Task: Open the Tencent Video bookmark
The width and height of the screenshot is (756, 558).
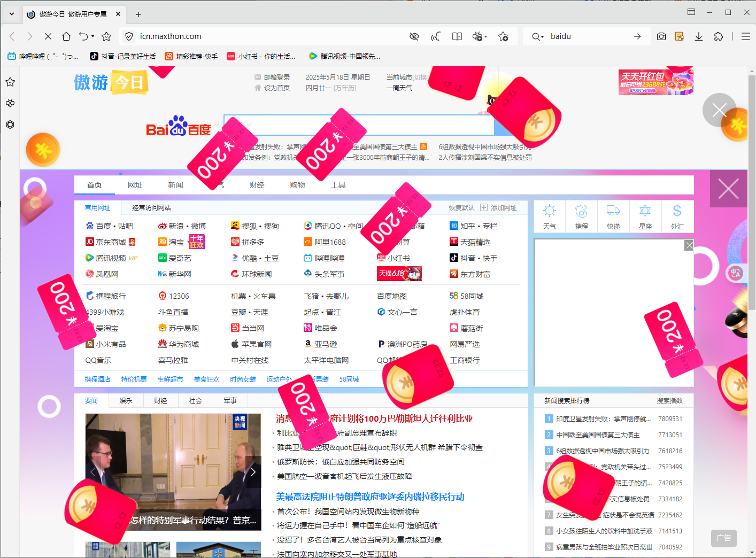Action: pos(345,56)
